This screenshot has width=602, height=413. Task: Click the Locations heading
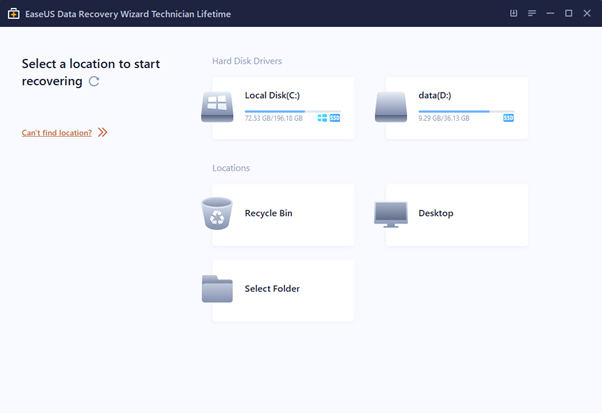pyautogui.click(x=231, y=168)
